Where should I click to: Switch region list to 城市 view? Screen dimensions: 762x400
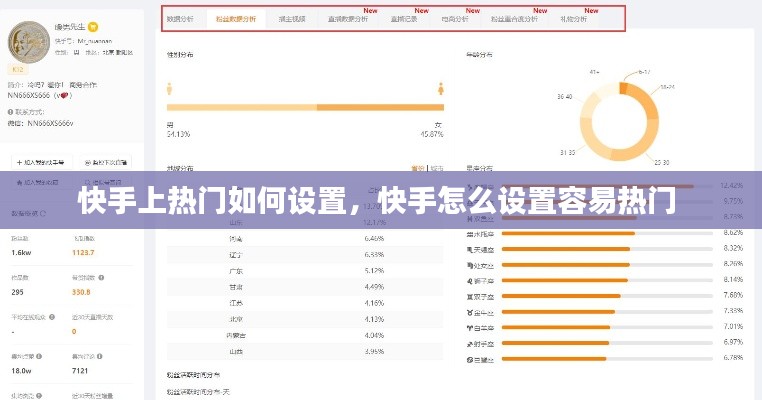pyautogui.click(x=436, y=169)
